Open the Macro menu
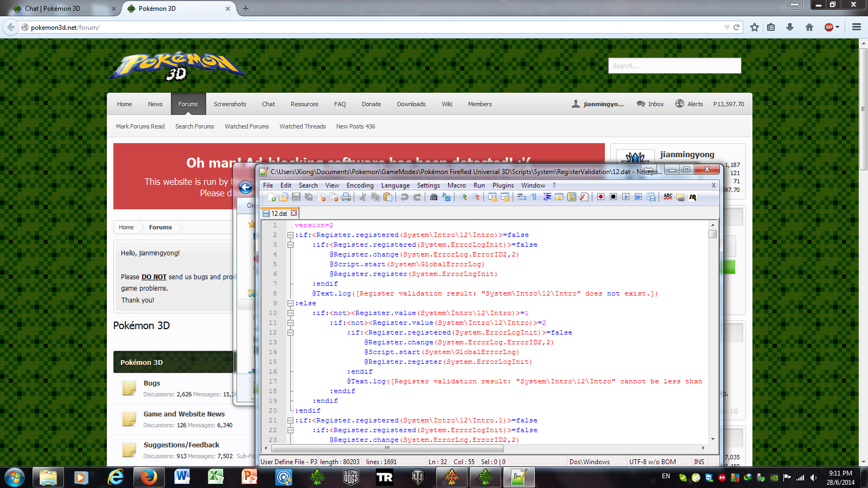The width and height of the screenshot is (868, 488). (x=457, y=185)
